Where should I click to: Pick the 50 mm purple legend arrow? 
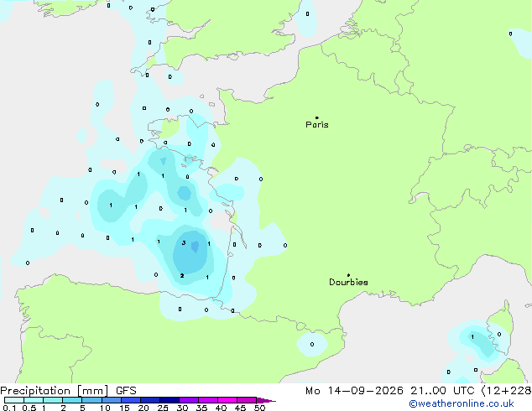pos(266,400)
